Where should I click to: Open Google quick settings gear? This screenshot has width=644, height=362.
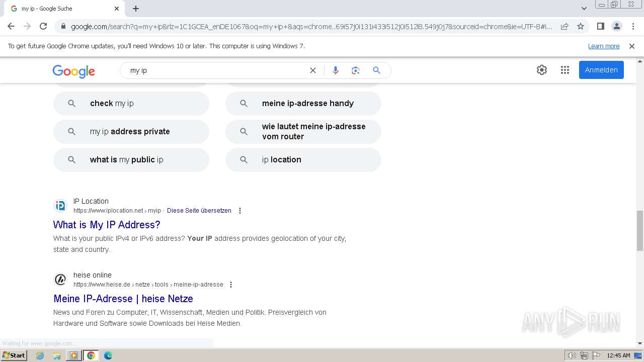point(542,70)
